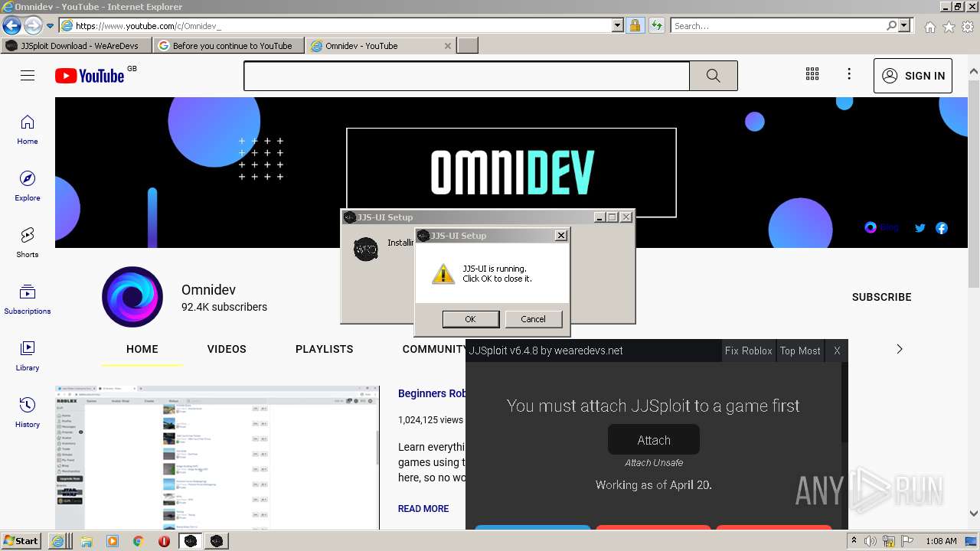This screenshot has width=980, height=551.
Task: Click into the YouTube search field
Action: (466, 76)
